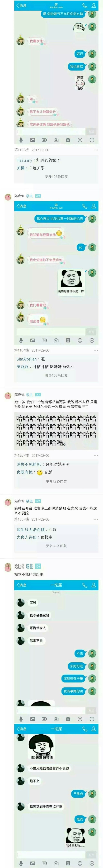Screen dimensions: 103x868
Task: Expand 更多31条回复
Action: [56, 482]
